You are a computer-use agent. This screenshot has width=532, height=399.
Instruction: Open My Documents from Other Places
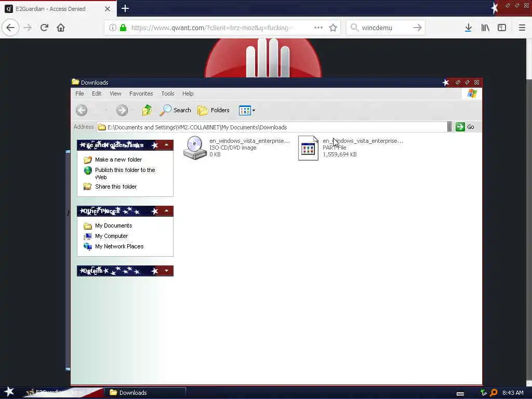tap(113, 225)
